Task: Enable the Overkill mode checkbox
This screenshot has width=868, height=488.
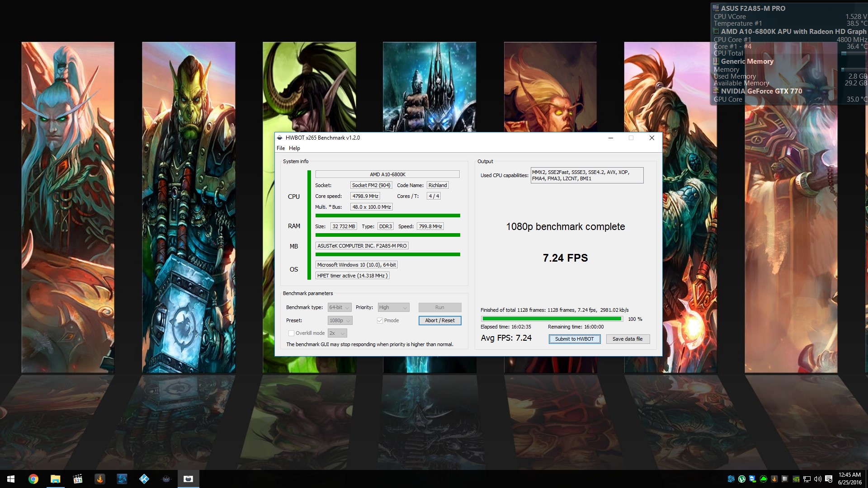Action: point(291,333)
